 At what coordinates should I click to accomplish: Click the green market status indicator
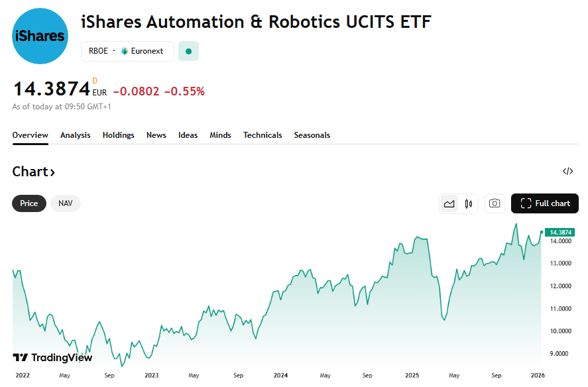coord(188,51)
